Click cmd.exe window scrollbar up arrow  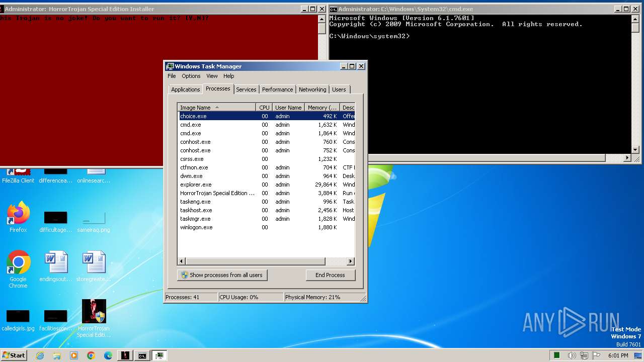(x=635, y=19)
